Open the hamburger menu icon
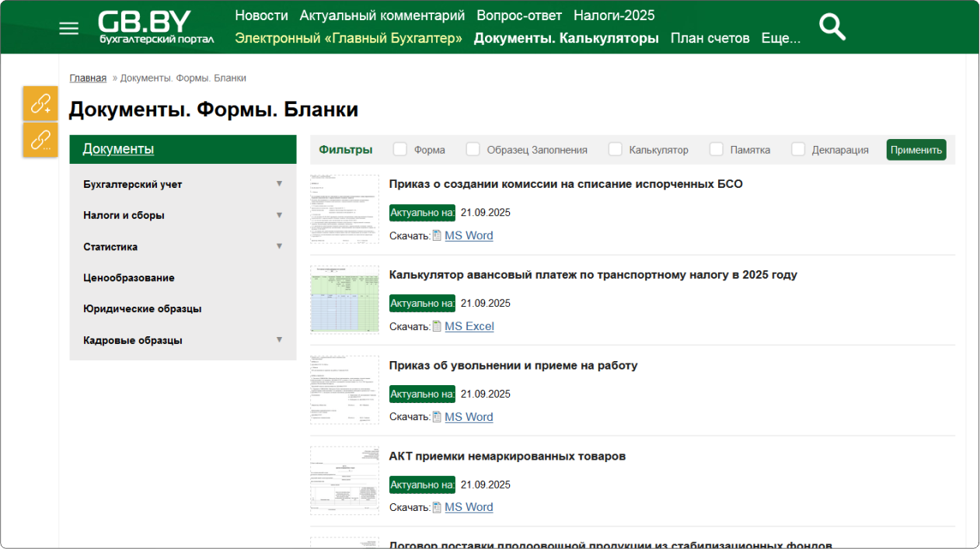 point(69,29)
